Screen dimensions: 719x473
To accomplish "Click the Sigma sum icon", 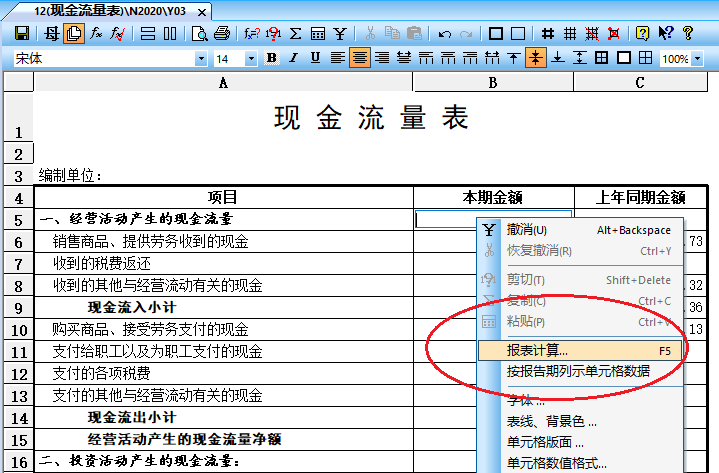I will pos(296,33).
